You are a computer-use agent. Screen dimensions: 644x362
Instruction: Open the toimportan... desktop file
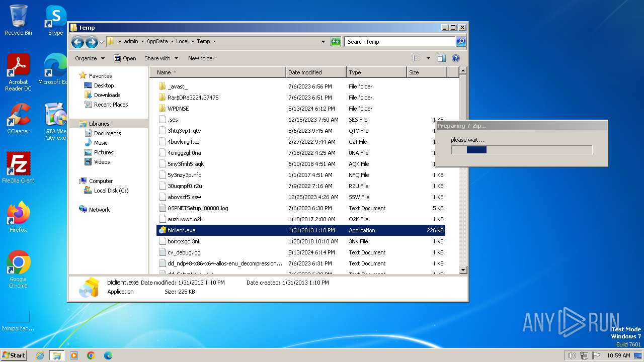18,321
